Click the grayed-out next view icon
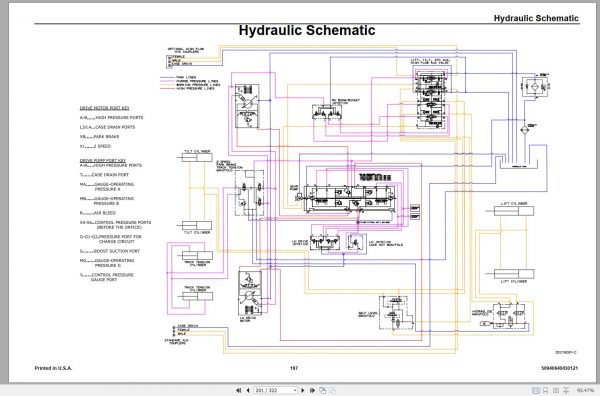This screenshot has height=396, width=600. click(333, 390)
